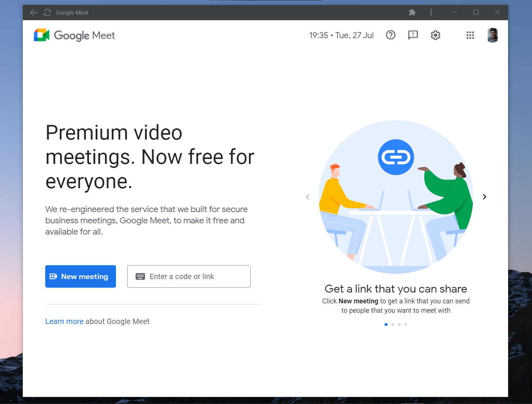Close the Google Meet window
This screenshot has width=532, height=404.
coord(497,12)
